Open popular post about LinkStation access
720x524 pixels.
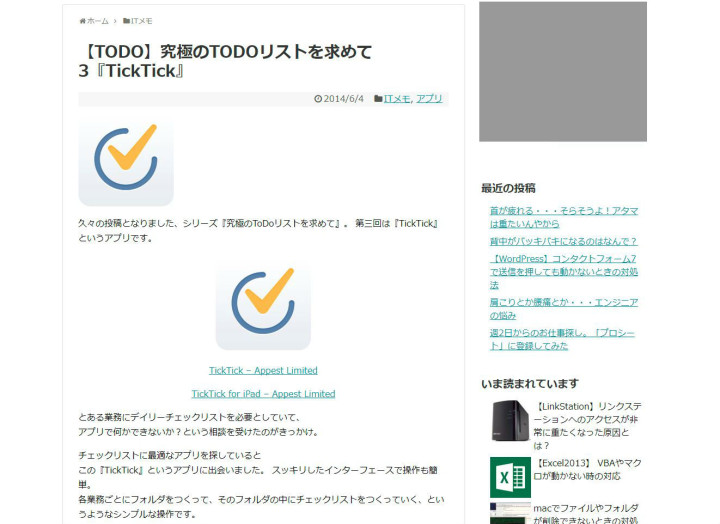coord(587,426)
